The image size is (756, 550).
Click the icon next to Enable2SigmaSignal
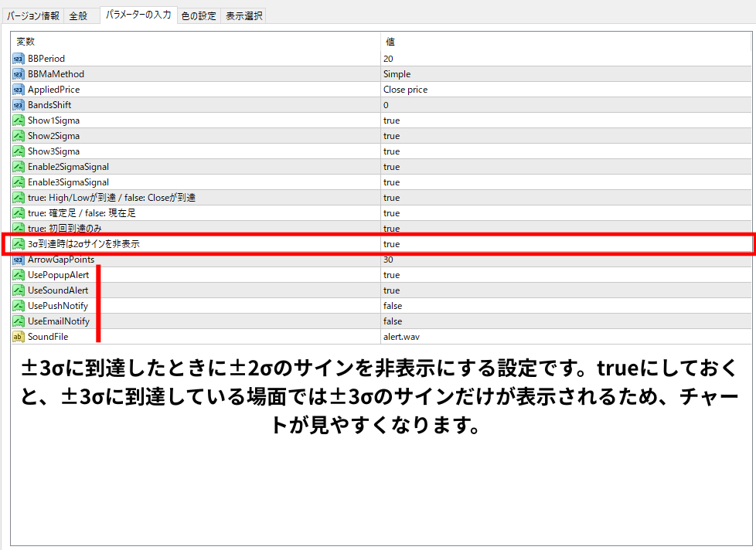19,167
